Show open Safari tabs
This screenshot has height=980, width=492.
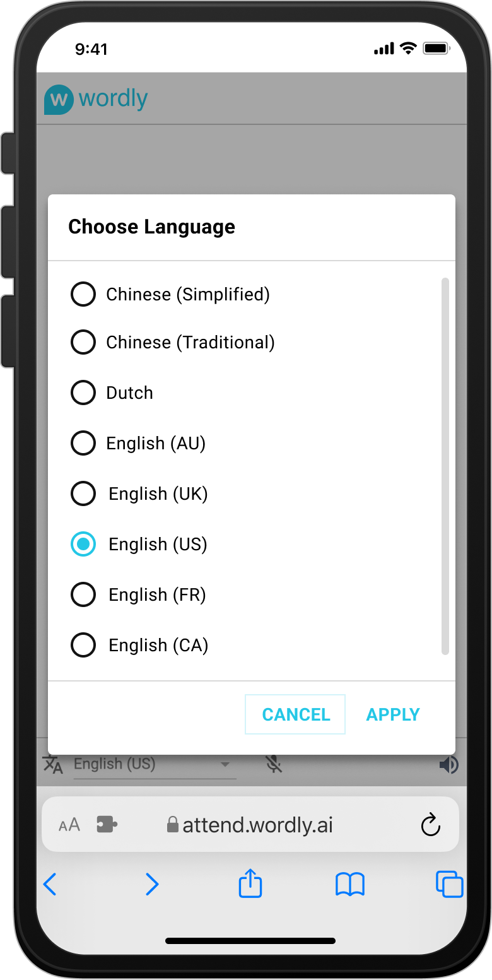450,883
